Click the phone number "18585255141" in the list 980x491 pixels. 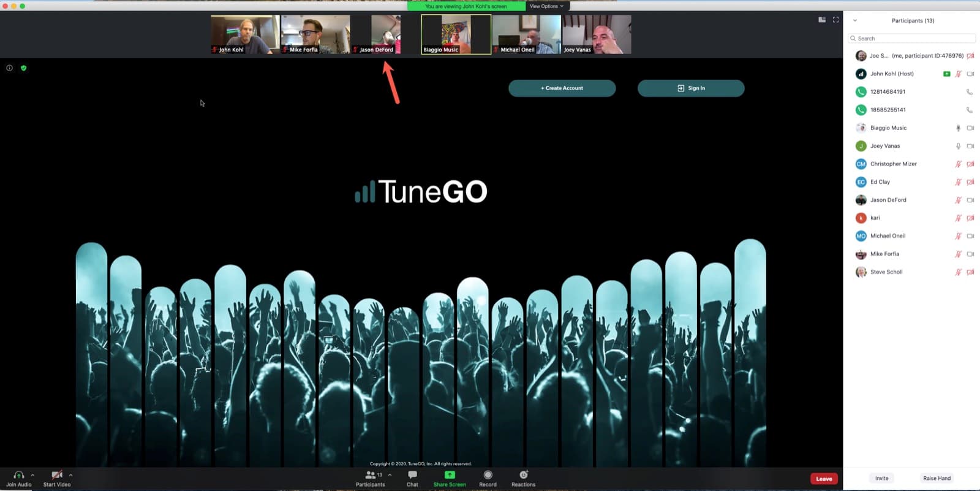click(888, 110)
